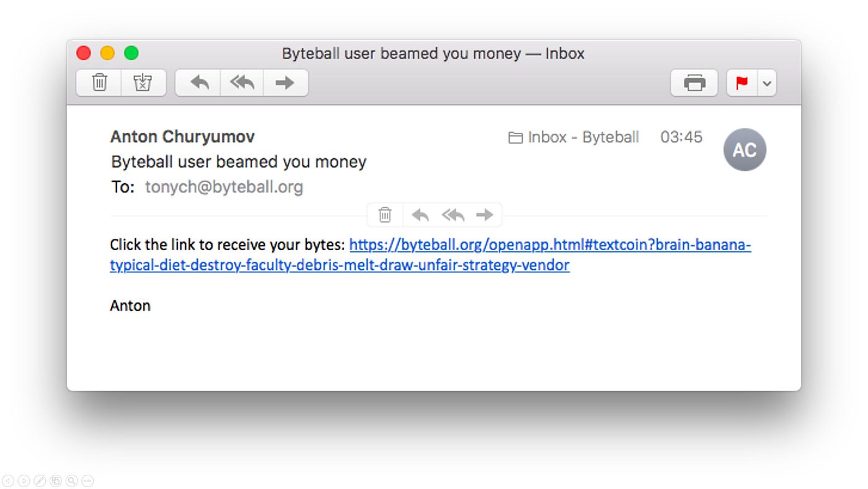Click the folder icon beside Inbox - Byteball
Screen dimensions: 868x489
pyautogui.click(x=515, y=138)
